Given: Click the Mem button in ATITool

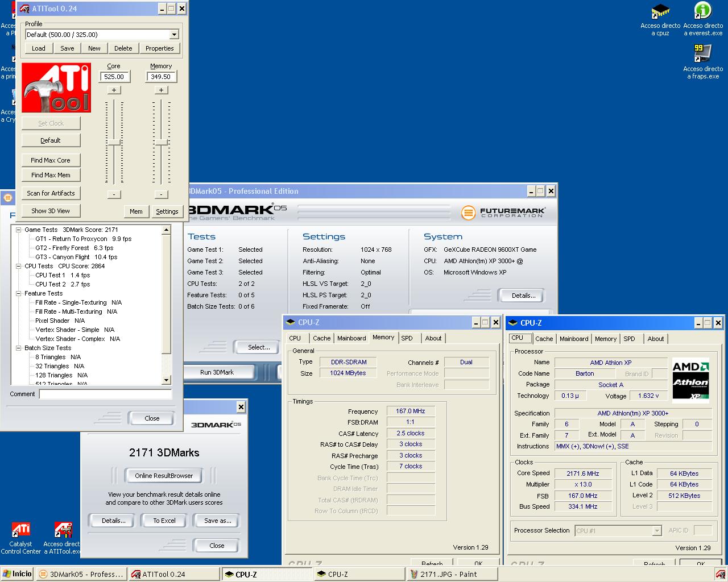Looking at the screenshot, I should tap(136, 211).
